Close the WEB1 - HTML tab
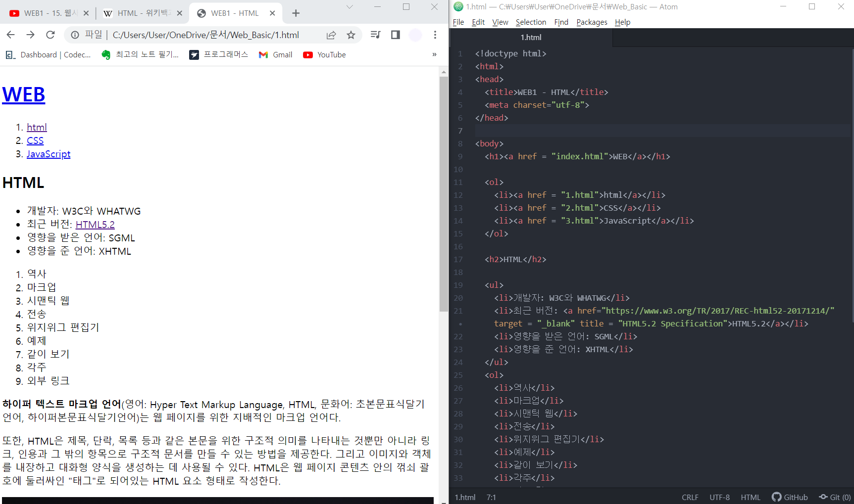Viewport: 854px width, 504px height. [272, 13]
